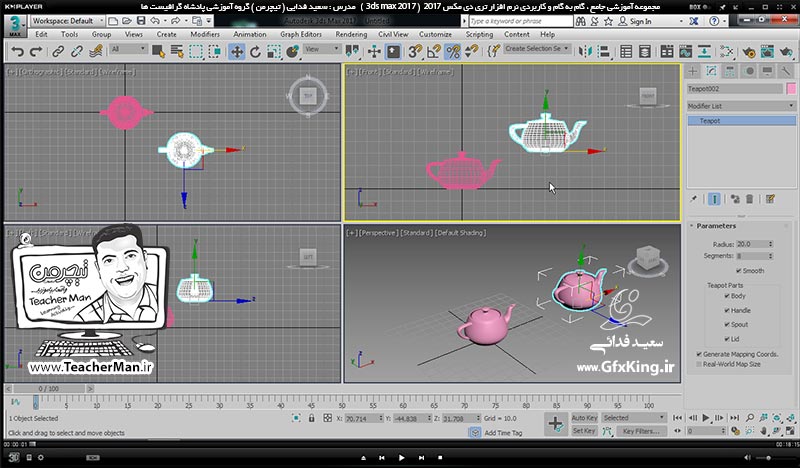Screen dimensions: 800x468
Task: Uncheck the Handle teapot part
Action: point(727,310)
